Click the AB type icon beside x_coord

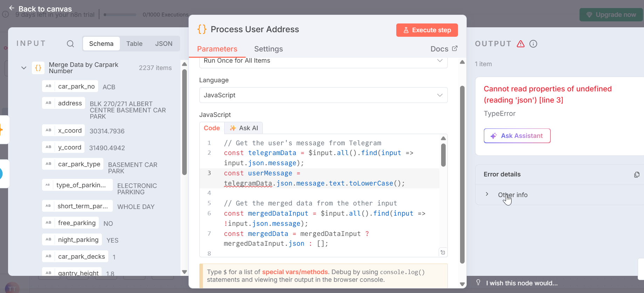[x=48, y=131]
